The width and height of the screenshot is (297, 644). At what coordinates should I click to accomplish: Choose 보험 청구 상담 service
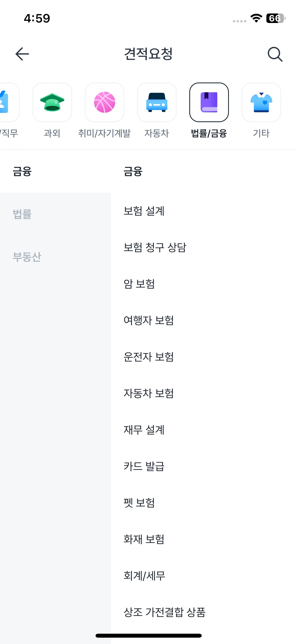coord(155,247)
